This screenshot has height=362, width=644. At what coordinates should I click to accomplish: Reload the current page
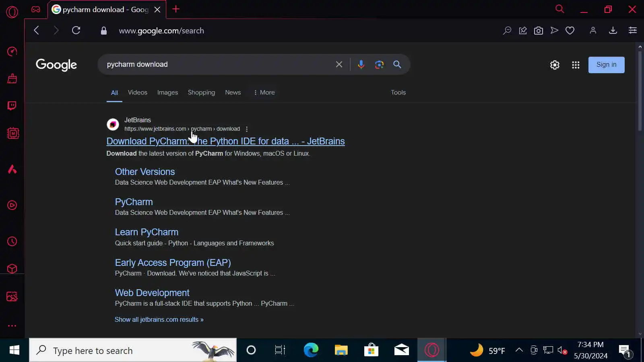pyautogui.click(x=76, y=31)
